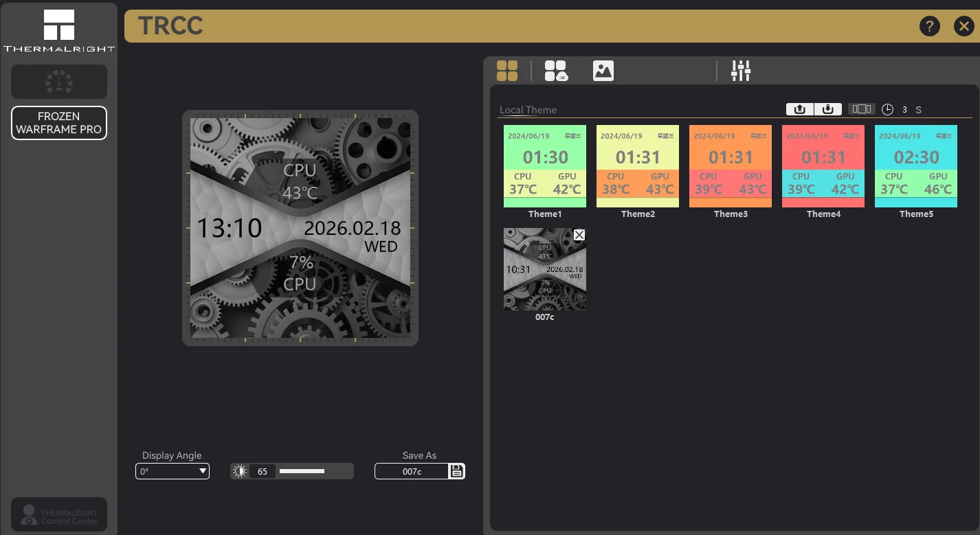Click the sensor gauge dashboard button
The image size is (980, 535).
59,82
